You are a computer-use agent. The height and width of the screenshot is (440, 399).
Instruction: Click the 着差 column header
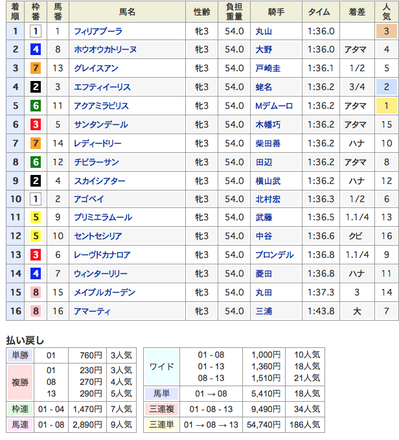click(357, 12)
